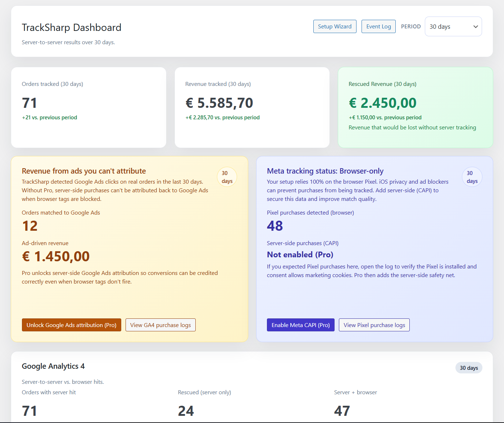Click Rescued (server only) value 24
This screenshot has width=504, height=423.
click(186, 411)
